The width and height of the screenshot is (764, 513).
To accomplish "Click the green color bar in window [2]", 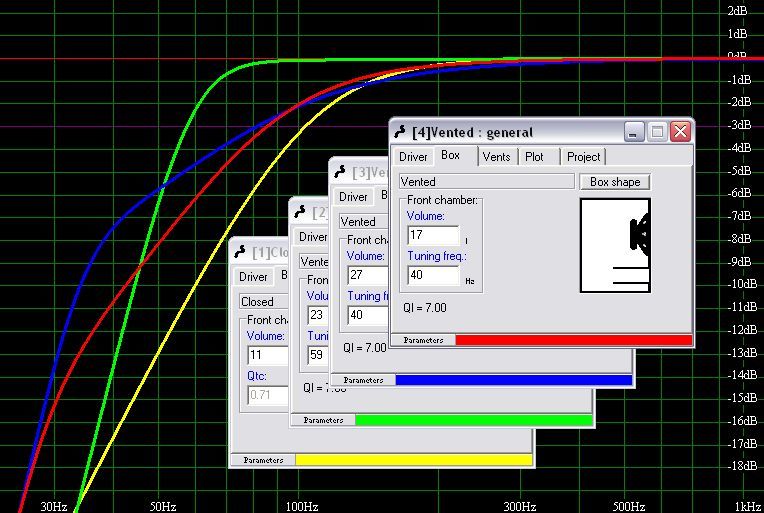I will pos(474,420).
